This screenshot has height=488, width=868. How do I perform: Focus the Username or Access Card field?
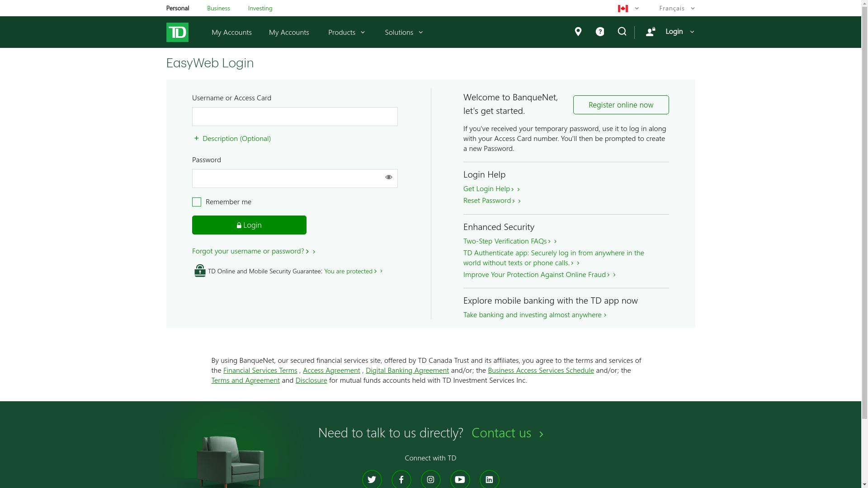point(295,117)
